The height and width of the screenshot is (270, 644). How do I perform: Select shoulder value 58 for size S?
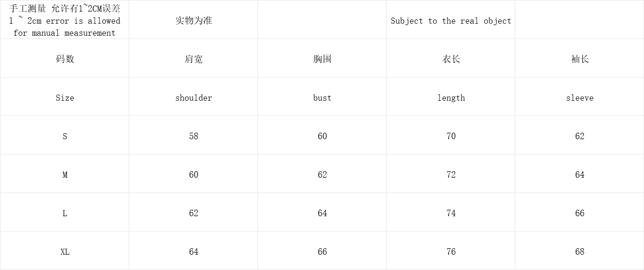[x=193, y=136]
